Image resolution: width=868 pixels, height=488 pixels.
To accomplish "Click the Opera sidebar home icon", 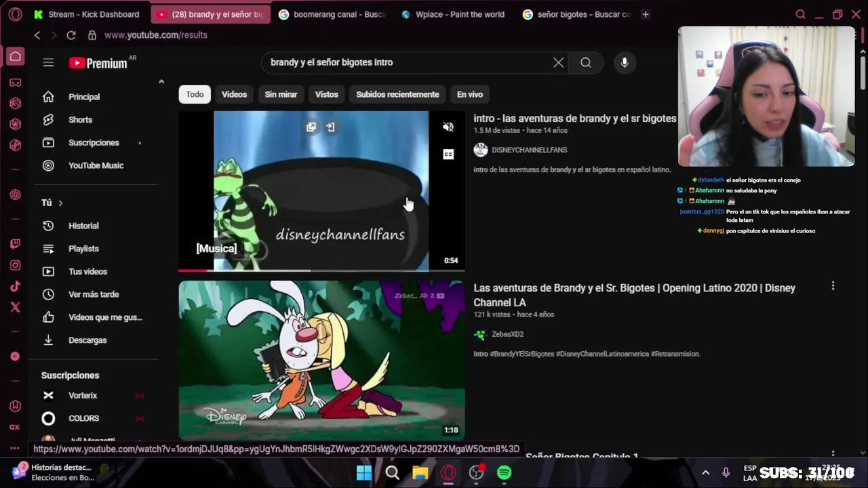I will [x=15, y=56].
